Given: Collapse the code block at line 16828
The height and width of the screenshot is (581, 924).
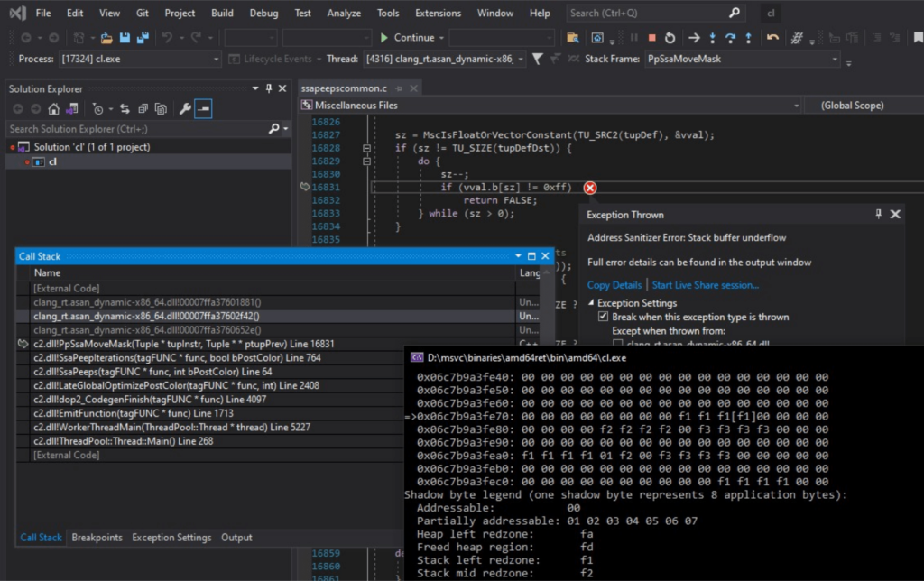Looking at the screenshot, I should tap(366, 148).
